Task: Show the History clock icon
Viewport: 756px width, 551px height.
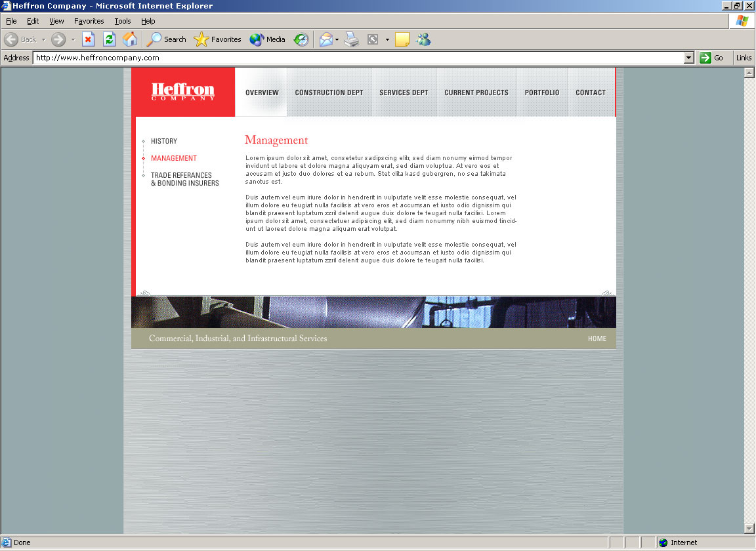Action: point(301,39)
